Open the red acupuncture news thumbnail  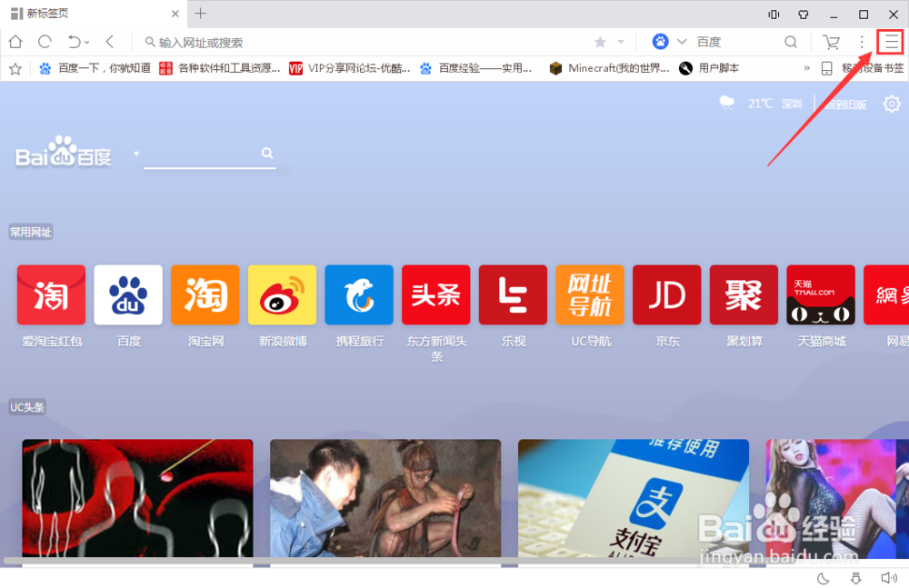pyautogui.click(x=137, y=498)
